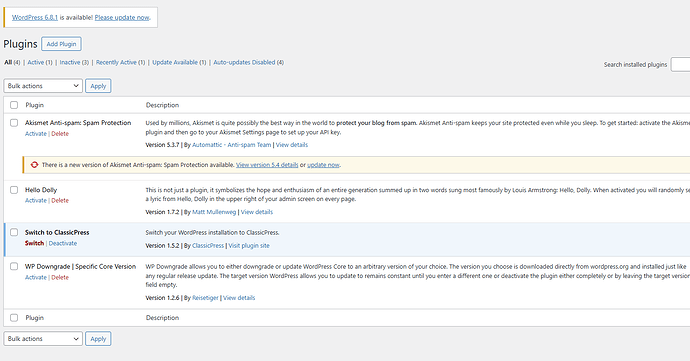Open the top Bulk actions dropdown

(43, 86)
